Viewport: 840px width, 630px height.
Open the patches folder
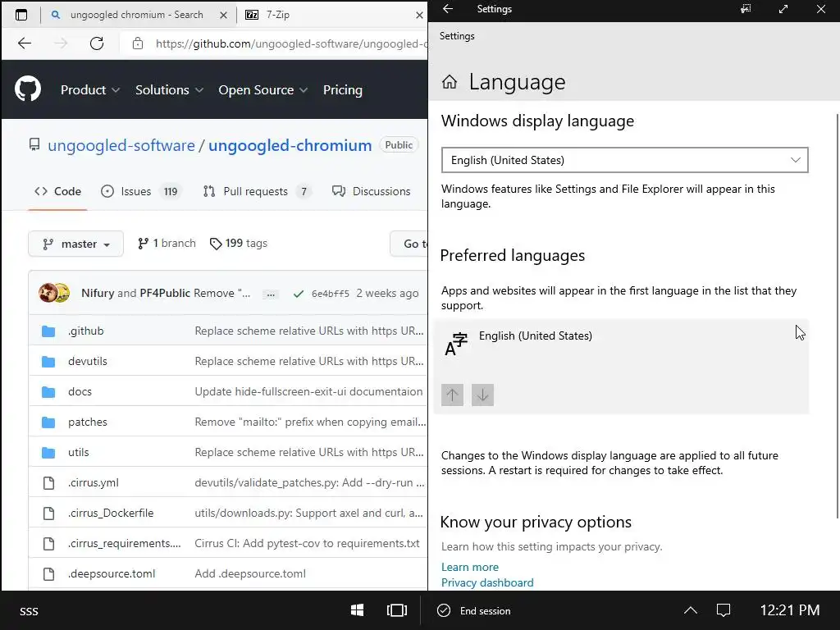click(87, 422)
